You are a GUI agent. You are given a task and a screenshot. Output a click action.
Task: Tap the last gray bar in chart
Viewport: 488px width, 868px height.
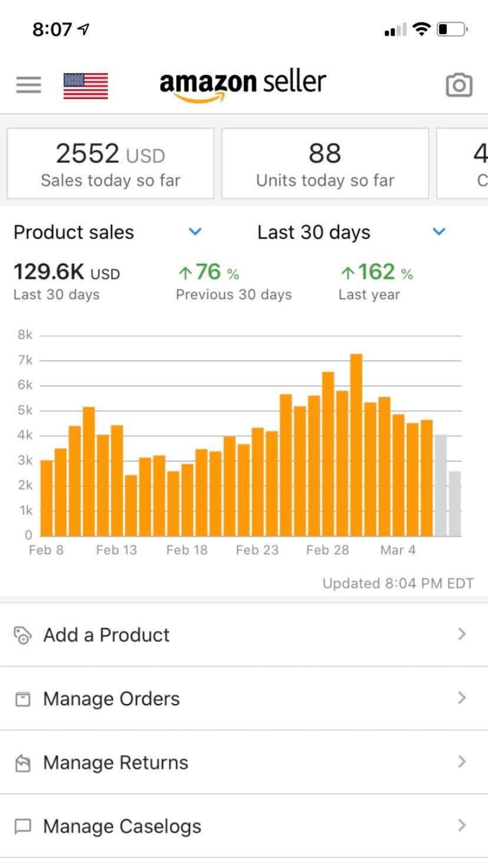point(454,503)
